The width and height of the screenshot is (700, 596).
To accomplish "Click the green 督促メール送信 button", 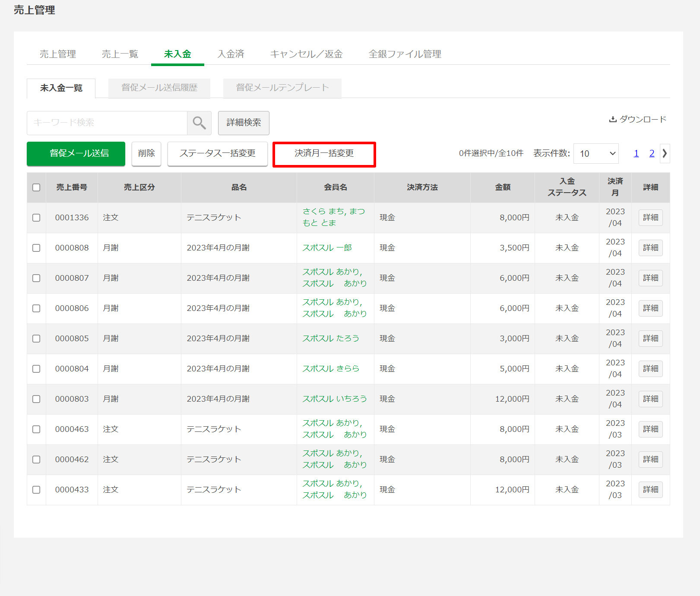I will (x=76, y=154).
